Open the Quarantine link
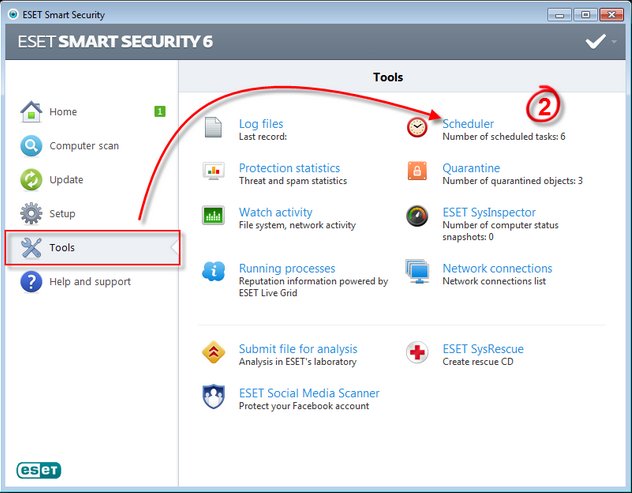The width and height of the screenshot is (632, 493). [471, 168]
